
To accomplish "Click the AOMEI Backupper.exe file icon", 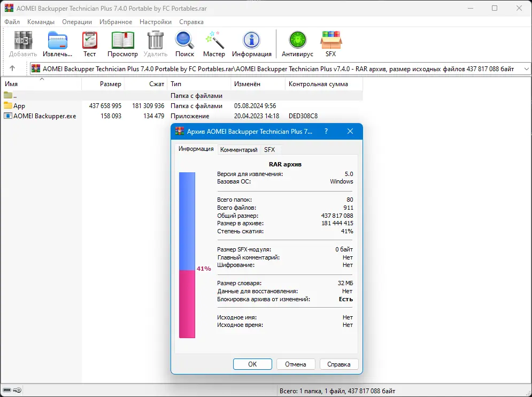I will click(x=8, y=116).
